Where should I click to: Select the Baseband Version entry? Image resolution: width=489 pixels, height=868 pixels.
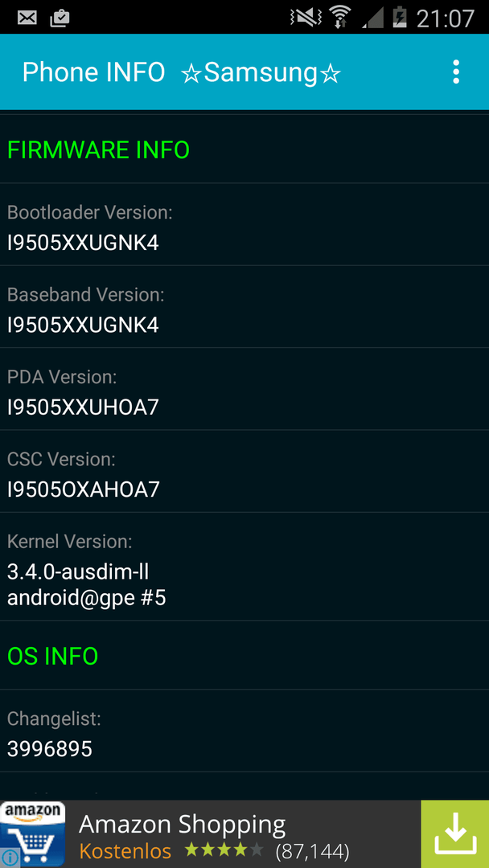click(x=244, y=307)
